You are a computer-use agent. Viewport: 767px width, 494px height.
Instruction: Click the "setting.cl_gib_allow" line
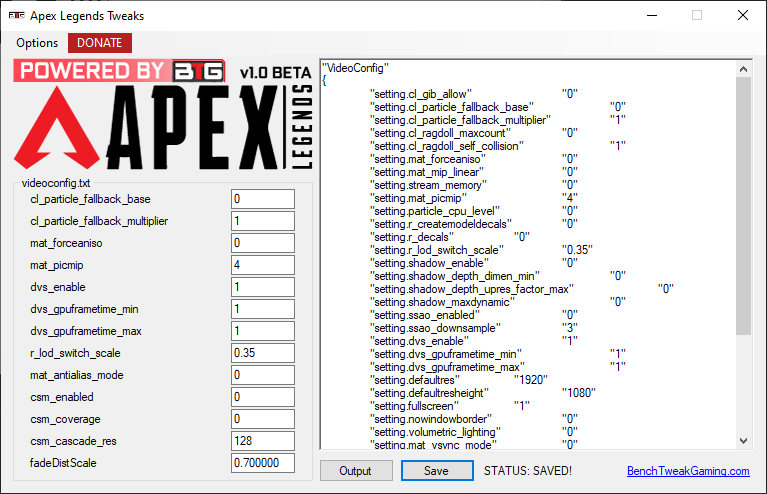click(474, 94)
